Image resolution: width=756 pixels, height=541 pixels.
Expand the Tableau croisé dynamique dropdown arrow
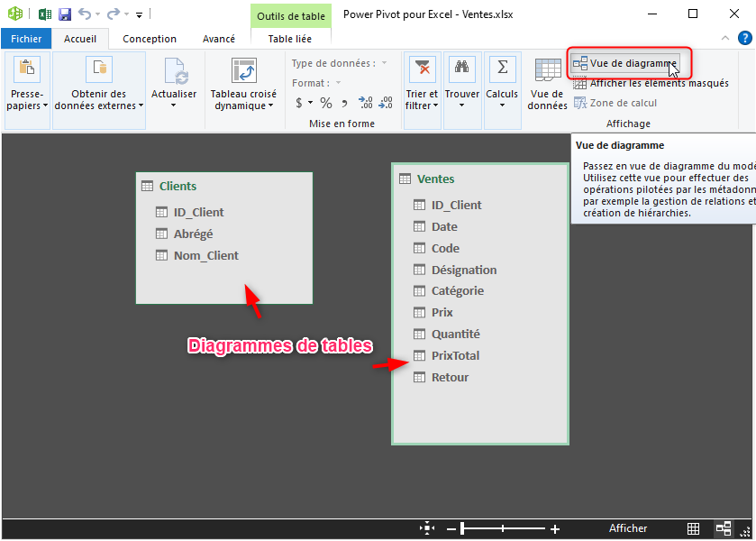tap(270, 105)
